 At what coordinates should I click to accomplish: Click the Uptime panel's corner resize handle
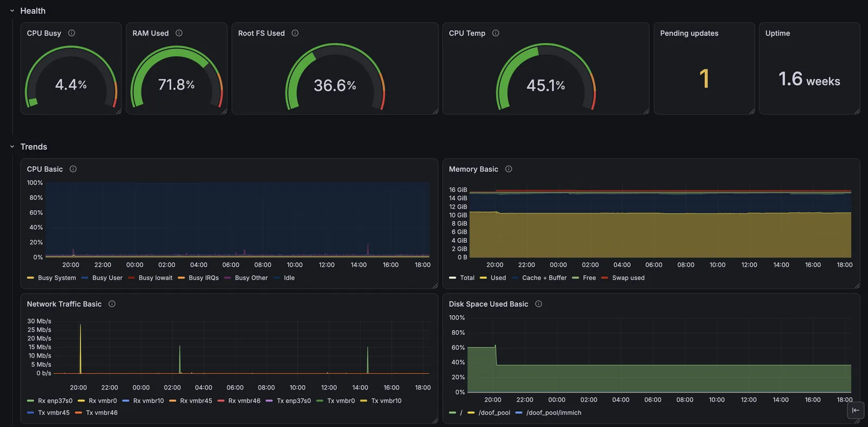click(x=857, y=112)
